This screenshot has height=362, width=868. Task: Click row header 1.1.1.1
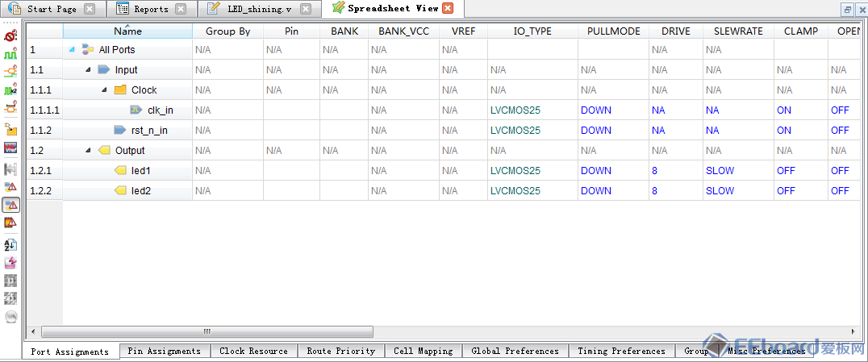click(44, 110)
